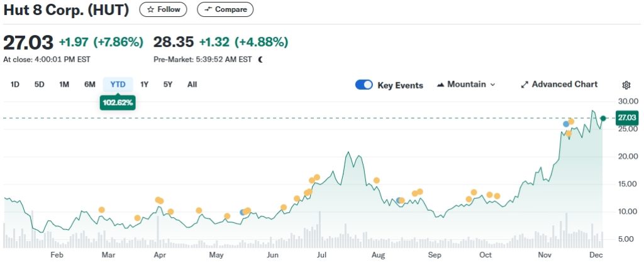Click the yellow event marker in mid-March
The height and width of the screenshot is (265, 644).
(137, 218)
